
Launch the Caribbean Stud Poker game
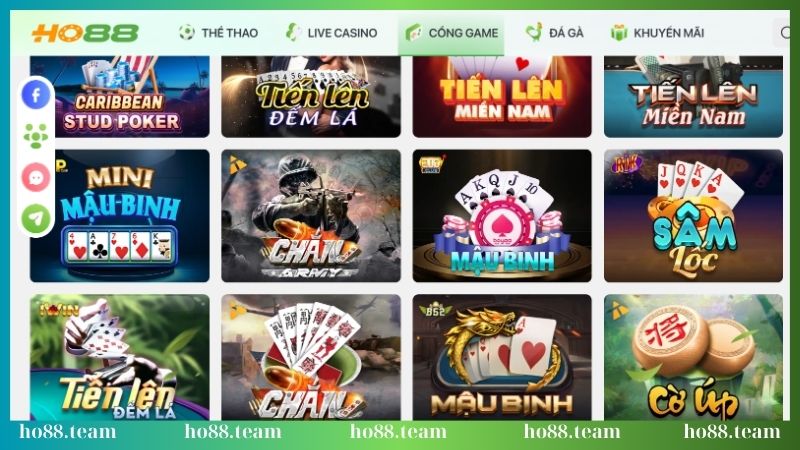120,96
